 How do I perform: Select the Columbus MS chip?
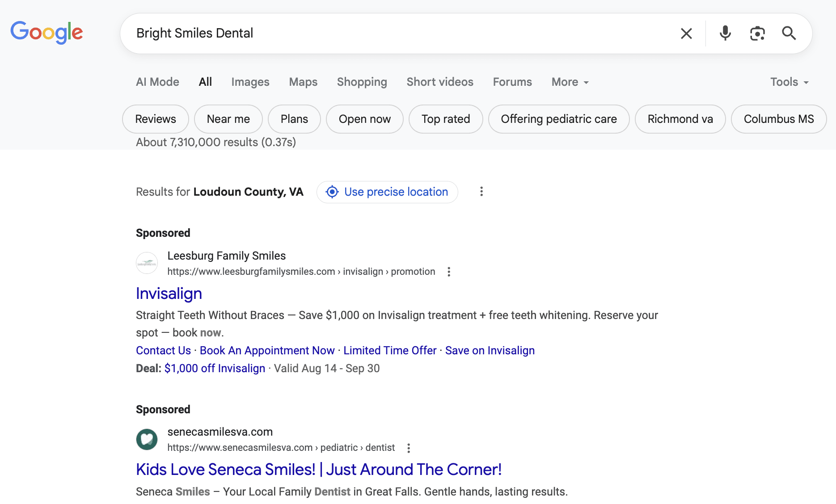(779, 119)
